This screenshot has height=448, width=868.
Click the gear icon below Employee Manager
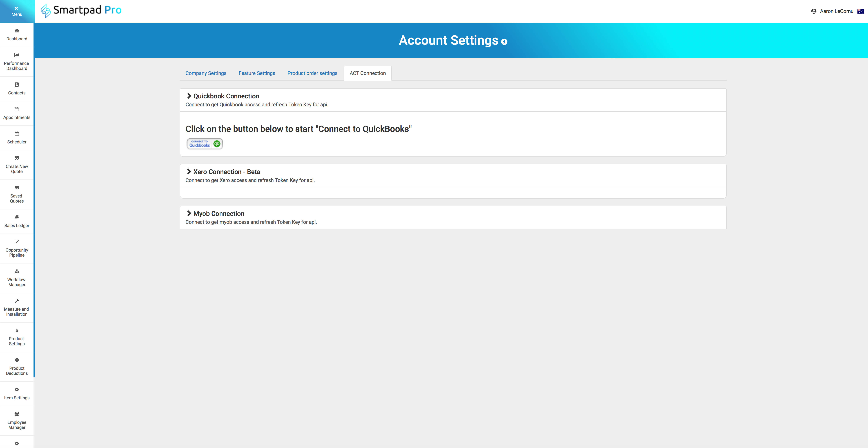[17, 444]
